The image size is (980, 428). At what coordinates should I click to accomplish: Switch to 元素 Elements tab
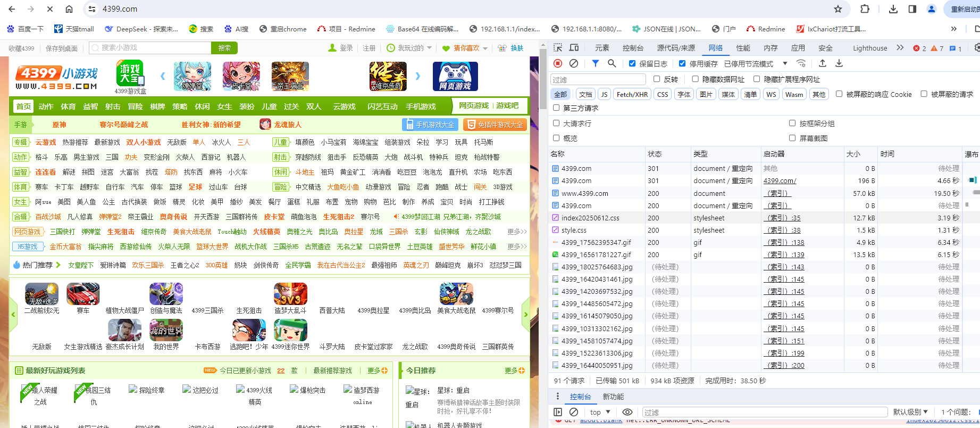(x=602, y=48)
